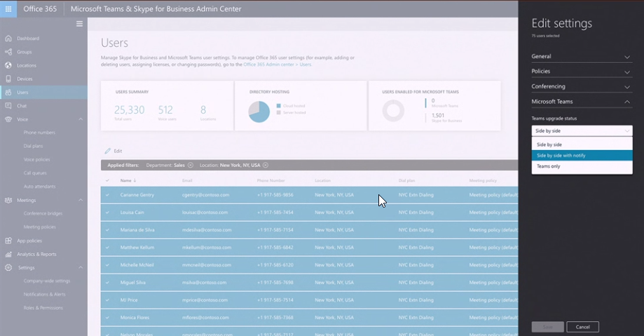Viewport: 644px width, 336px height.
Task: Uncheck Monica Flores row checkbox
Action: pyautogui.click(x=108, y=318)
